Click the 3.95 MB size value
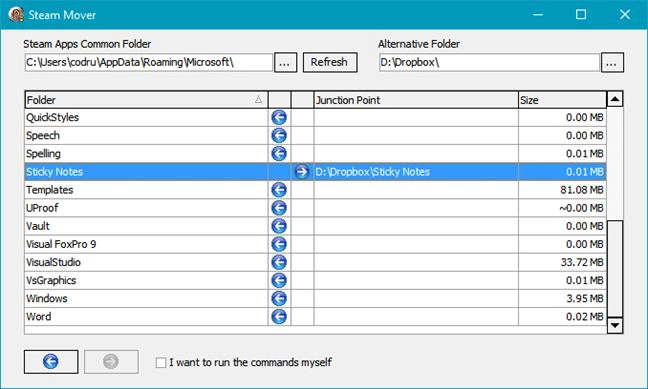 [x=585, y=298]
